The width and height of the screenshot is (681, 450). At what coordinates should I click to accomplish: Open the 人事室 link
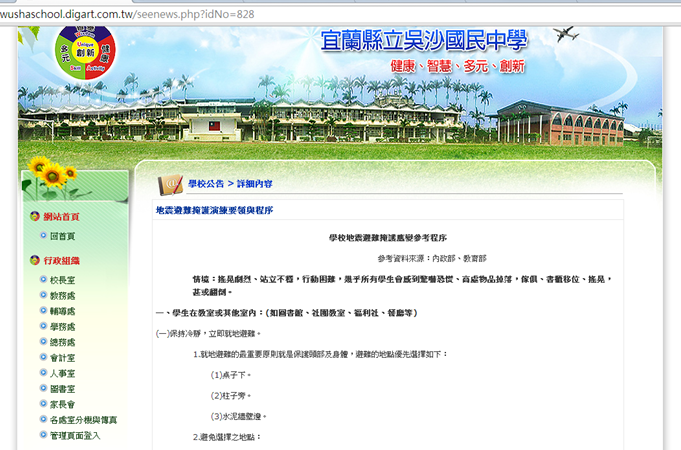pos(62,373)
